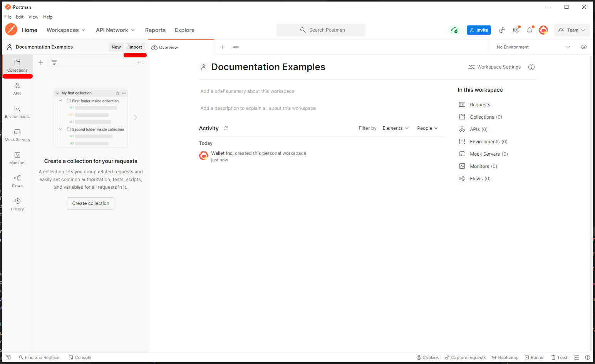Go to the Home page
This screenshot has width=595, height=364.
click(30, 30)
